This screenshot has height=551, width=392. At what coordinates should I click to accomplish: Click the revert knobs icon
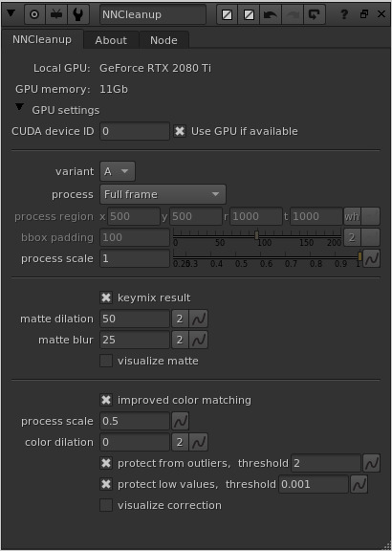[x=314, y=14]
